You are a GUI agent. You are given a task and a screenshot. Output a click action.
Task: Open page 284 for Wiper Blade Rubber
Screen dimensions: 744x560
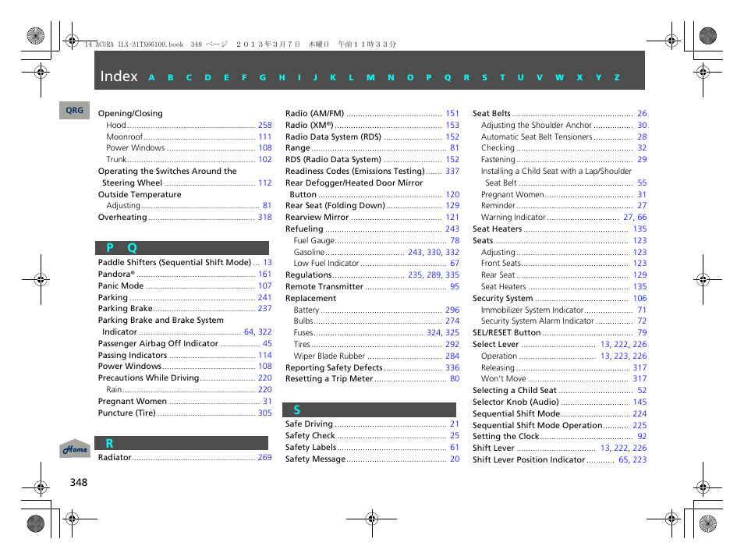(452, 356)
